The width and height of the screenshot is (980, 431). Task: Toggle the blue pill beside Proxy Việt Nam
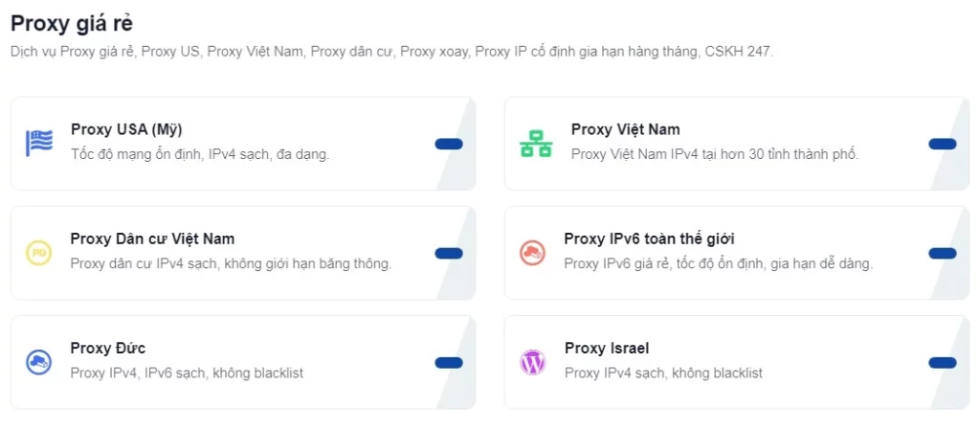pos(942,144)
